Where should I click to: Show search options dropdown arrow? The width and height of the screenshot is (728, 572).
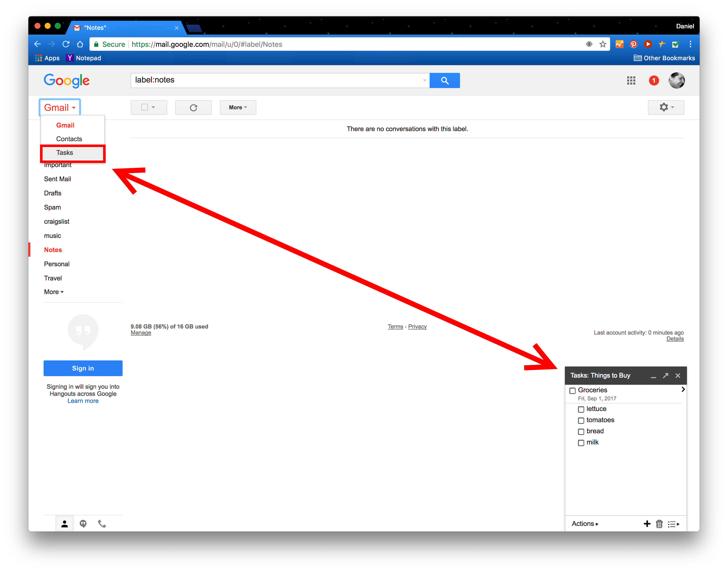click(x=424, y=80)
